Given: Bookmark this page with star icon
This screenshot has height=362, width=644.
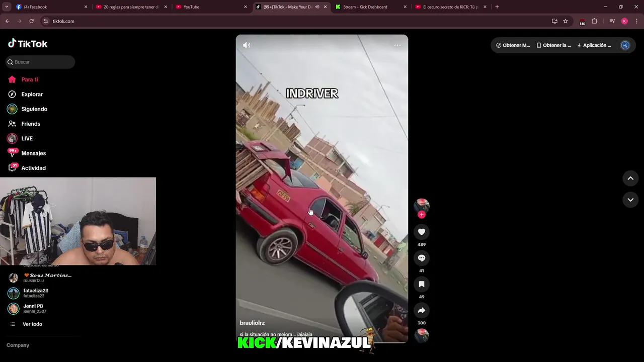Looking at the screenshot, I should tap(566, 21).
